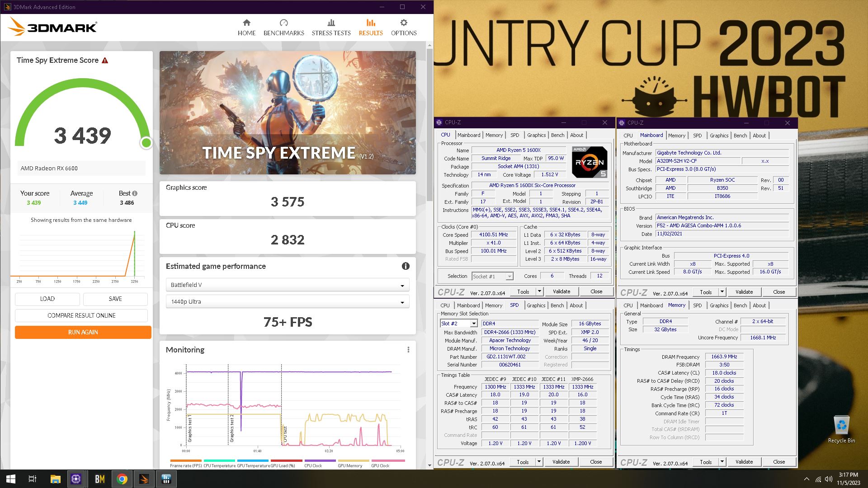868x488 pixels.
Task: Click the A320M-S2H V2-CF model field
Action: [x=698, y=161]
